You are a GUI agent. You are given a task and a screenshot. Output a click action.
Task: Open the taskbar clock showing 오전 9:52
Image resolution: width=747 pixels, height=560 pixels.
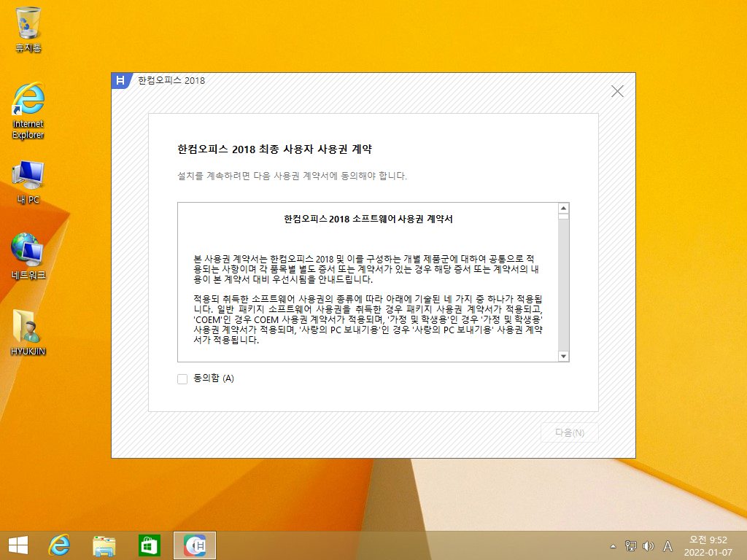708,545
